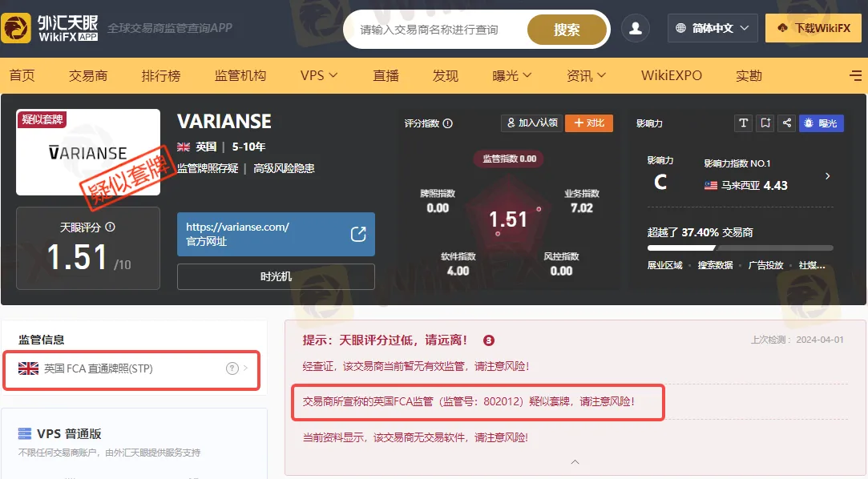Open the 简体中文 language dropdown
This screenshot has height=479, width=868.
coord(713,28)
